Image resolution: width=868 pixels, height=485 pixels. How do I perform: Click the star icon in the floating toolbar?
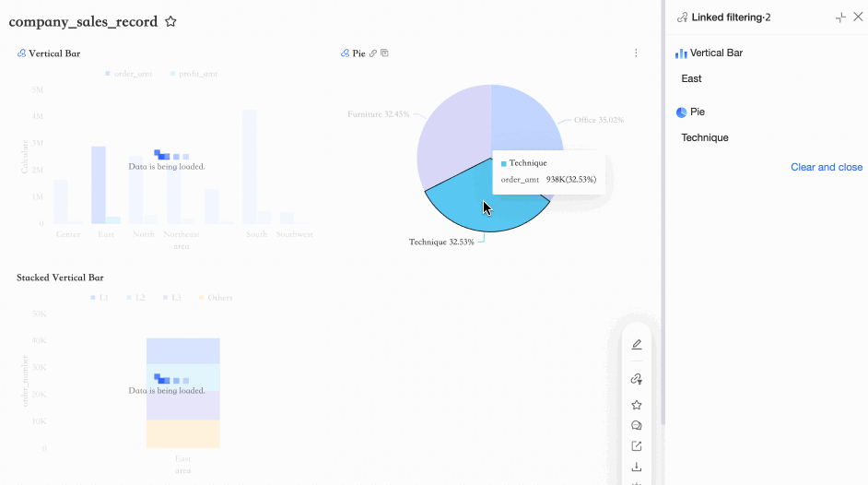click(x=637, y=406)
